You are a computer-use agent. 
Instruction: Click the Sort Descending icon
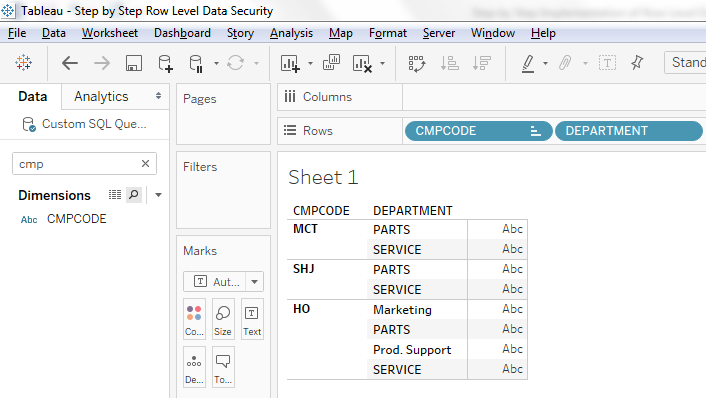point(481,63)
